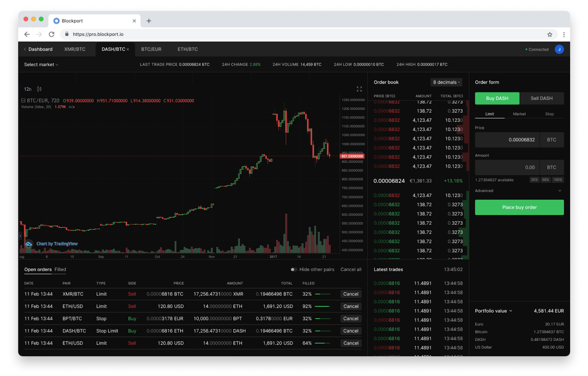The height and width of the screenshot is (376, 588).
Task: Go back to Dashboard
Action: pos(38,49)
